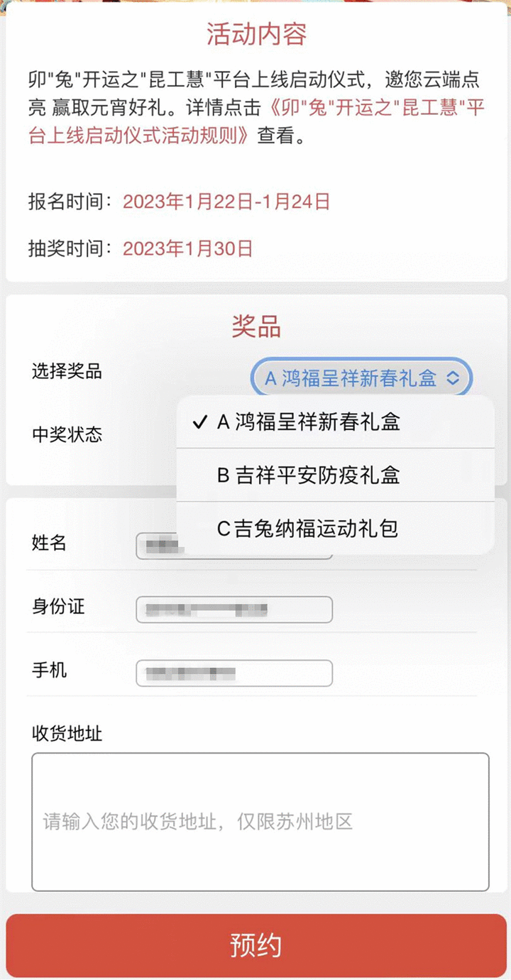The width and height of the screenshot is (511, 980).
Task: Click the 中奖状态 label
Action: 67,434
